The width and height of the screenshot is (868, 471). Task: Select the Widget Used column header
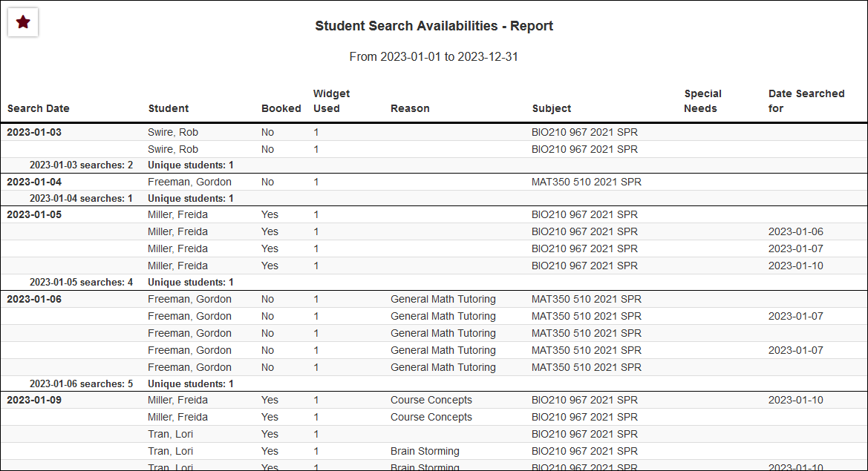331,101
